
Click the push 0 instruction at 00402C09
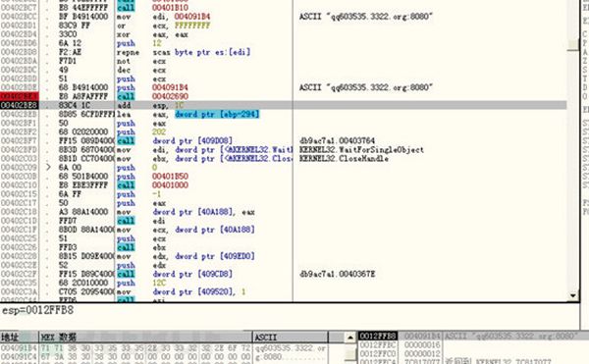137,168
